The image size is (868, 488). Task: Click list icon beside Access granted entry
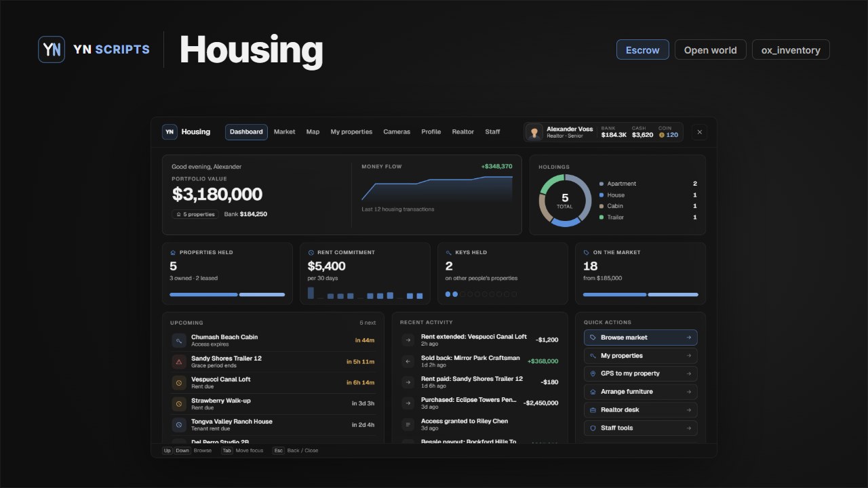coord(408,424)
